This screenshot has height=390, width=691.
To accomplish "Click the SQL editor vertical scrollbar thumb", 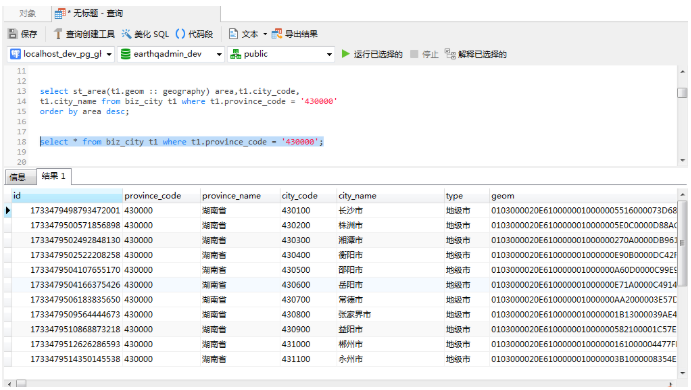I will (682, 93).
